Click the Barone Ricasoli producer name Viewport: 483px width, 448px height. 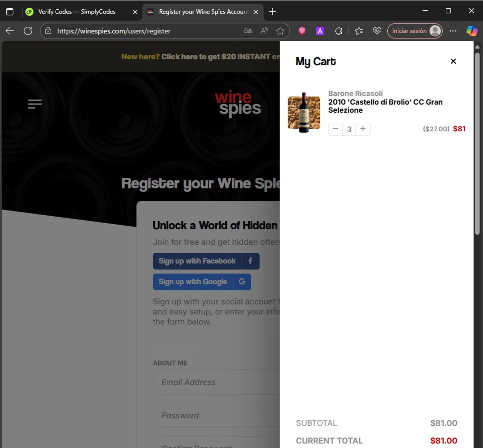(x=355, y=93)
